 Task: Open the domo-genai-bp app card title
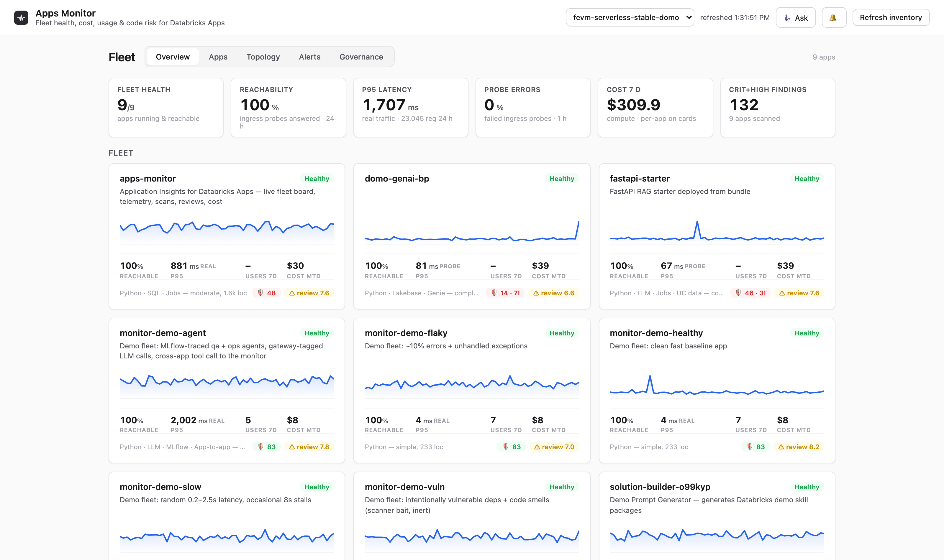point(397,179)
